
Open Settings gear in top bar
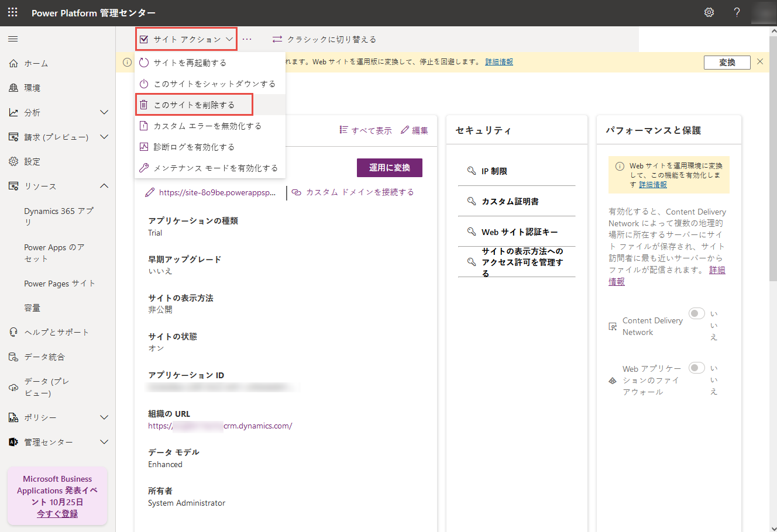[709, 12]
